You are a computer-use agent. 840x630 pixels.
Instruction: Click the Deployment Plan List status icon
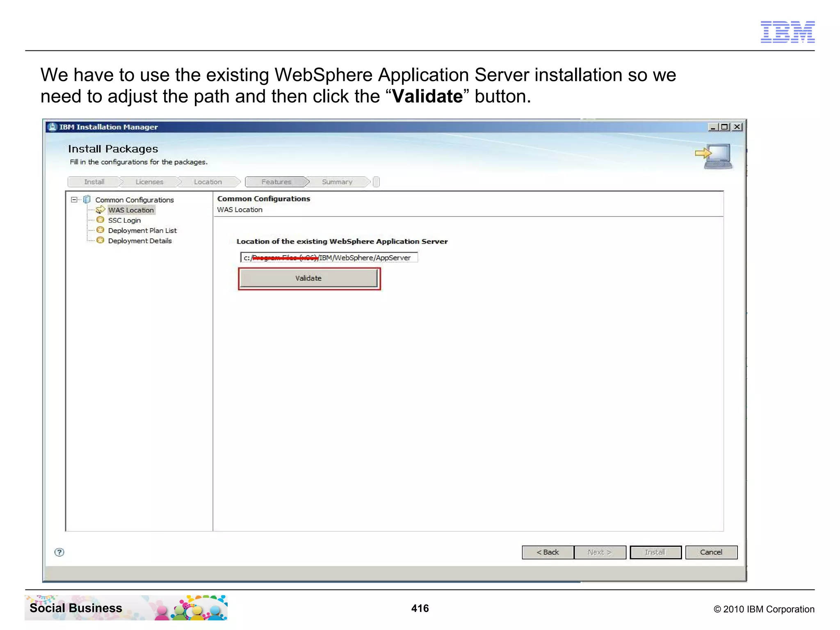coord(100,230)
